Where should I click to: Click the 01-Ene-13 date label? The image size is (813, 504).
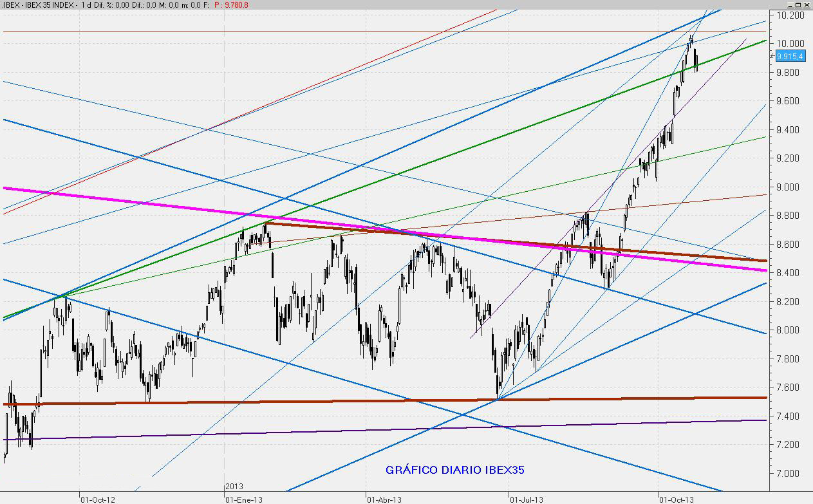(243, 499)
